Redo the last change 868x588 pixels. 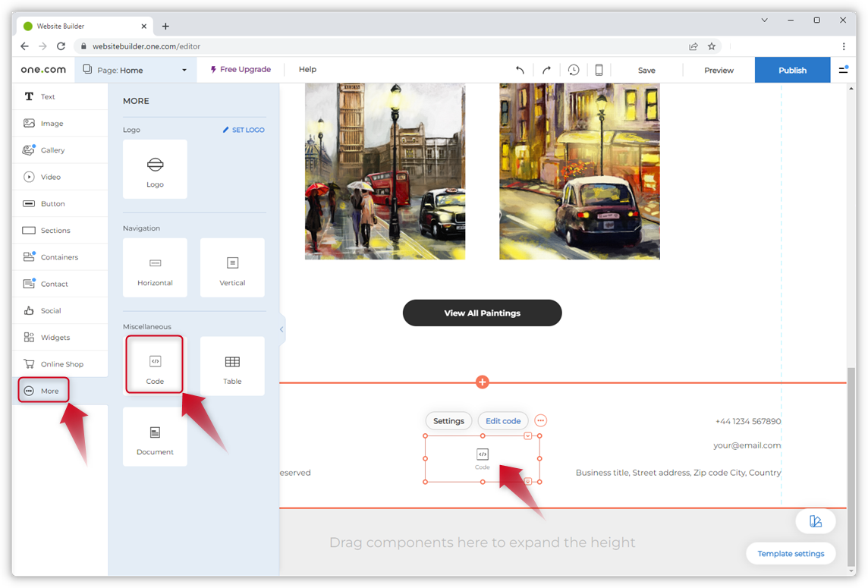[546, 71]
